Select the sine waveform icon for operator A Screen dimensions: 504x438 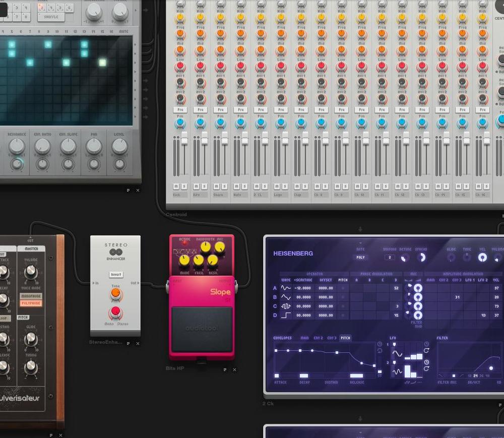286,288
